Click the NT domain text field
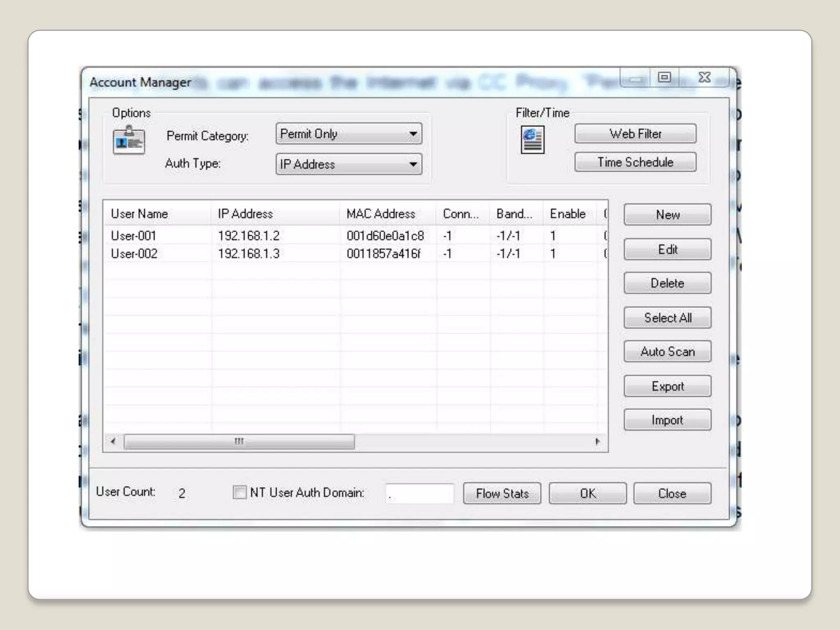 coord(420,493)
